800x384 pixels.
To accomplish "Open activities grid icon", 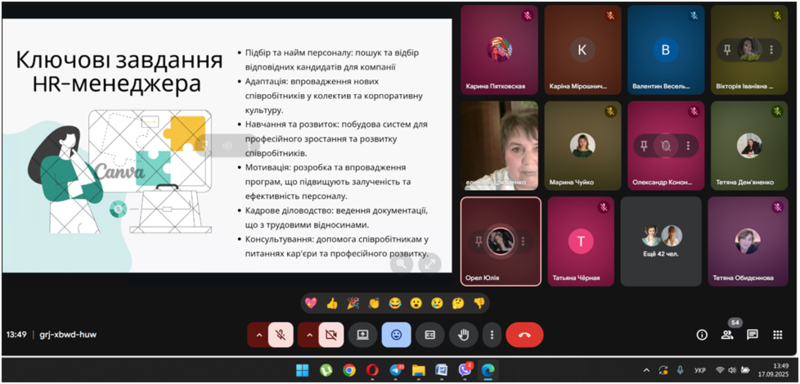I will coord(777,335).
